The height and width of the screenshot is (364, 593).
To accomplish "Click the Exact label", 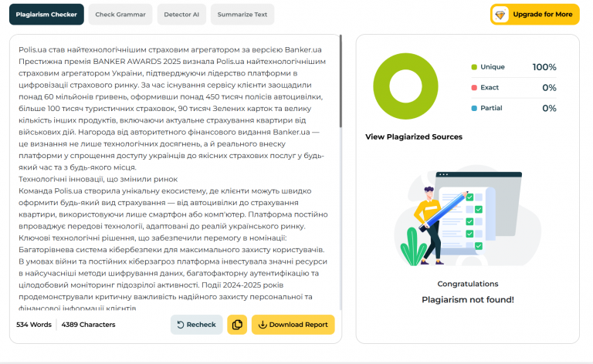I will [490, 88].
